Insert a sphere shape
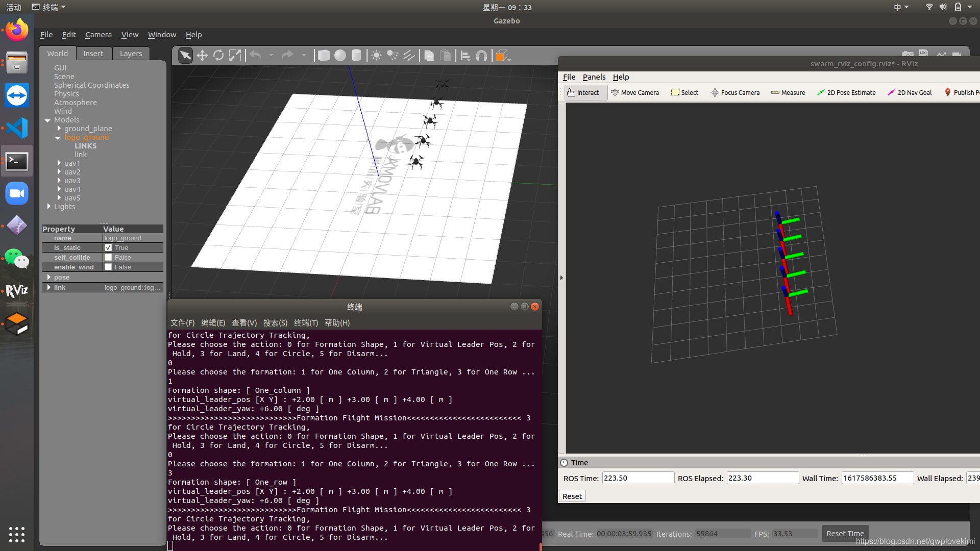 (x=340, y=56)
